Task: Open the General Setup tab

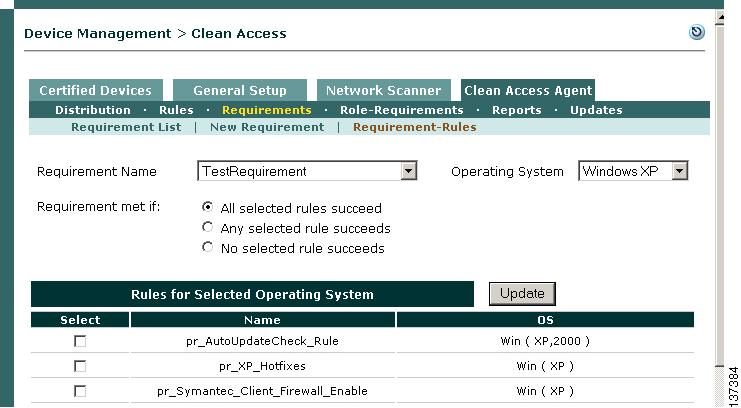Action: [240, 90]
